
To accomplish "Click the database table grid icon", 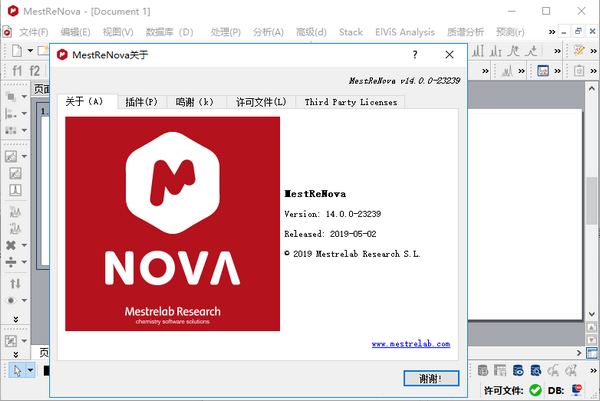I will coord(500,370).
